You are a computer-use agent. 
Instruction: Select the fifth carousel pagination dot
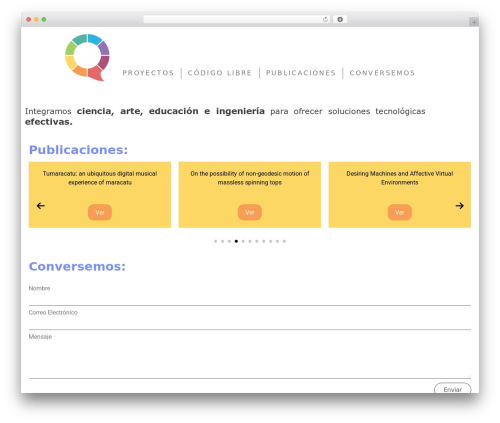(243, 241)
